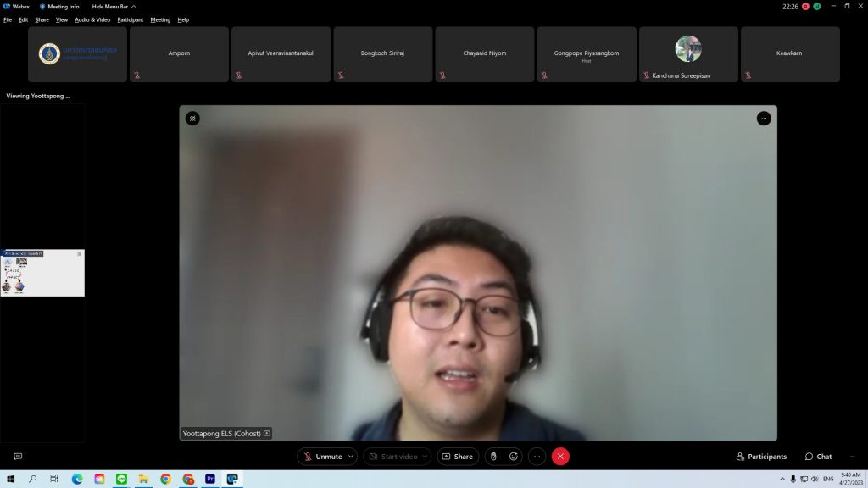This screenshot has height=488, width=868.
Task: Toggle the Start video button
Action: point(392,457)
